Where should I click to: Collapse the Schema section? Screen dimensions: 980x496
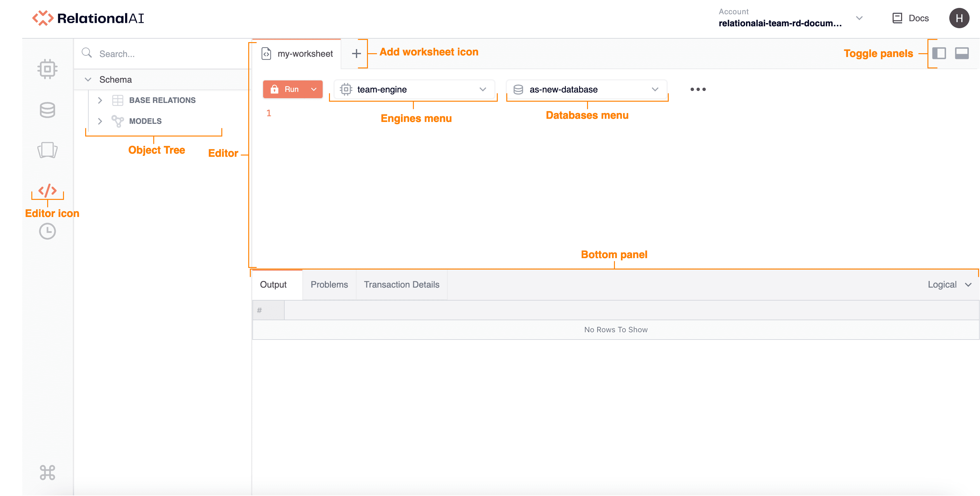(x=88, y=79)
